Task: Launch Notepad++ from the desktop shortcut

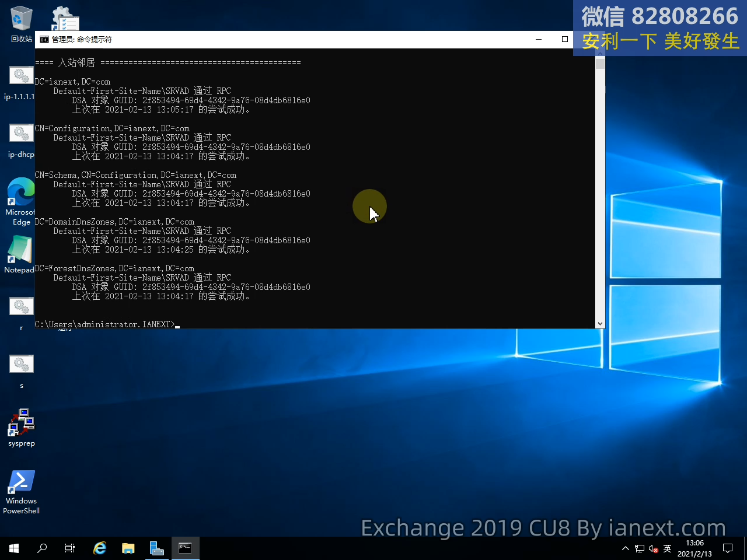Action: pyautogui.click(x=20, y=254)
